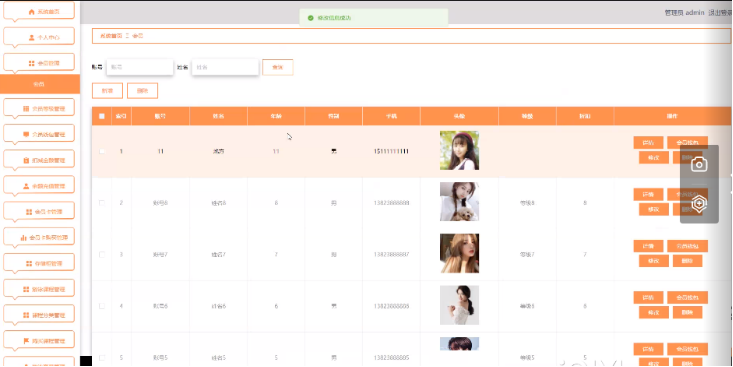The image size is (733, 367).
Task: Click the 查询 search button
Action: [278, 67]
